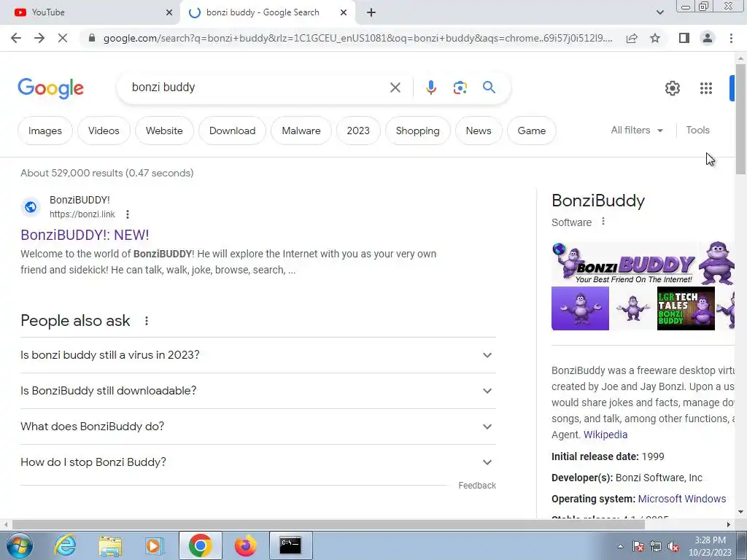747x560 pixels.
Task: Open the Microsoft Windows link
Action: tap(682, 499)
